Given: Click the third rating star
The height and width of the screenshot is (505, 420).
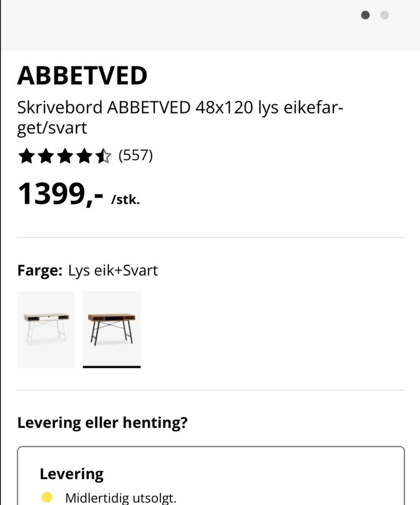Looking at the screenshot, I should [x=65, y=156].
